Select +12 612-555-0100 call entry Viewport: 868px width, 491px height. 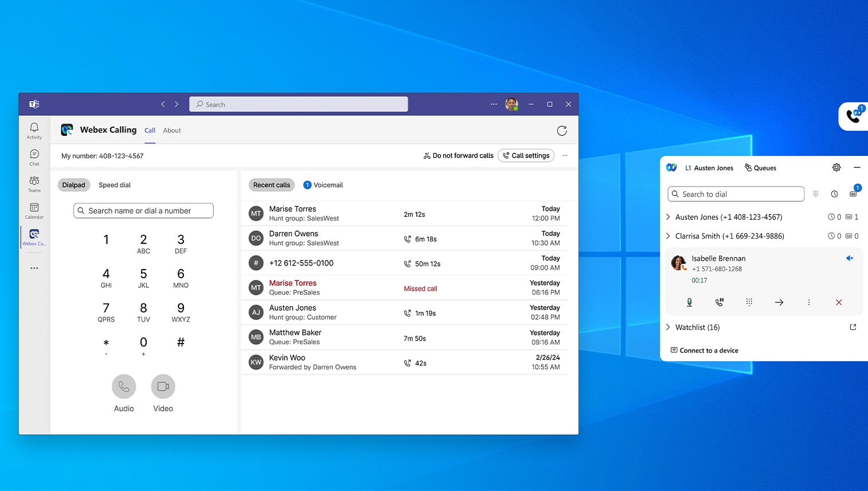point(404,263)
